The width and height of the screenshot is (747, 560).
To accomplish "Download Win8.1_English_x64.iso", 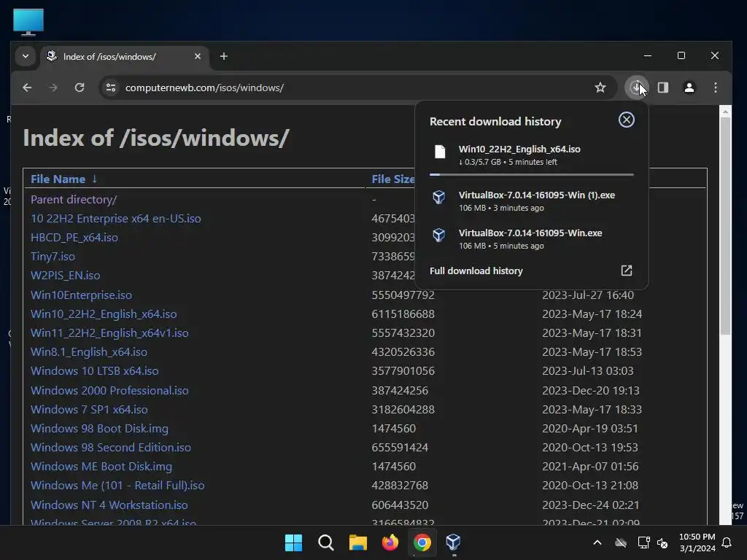I will (x=88, y=352).
